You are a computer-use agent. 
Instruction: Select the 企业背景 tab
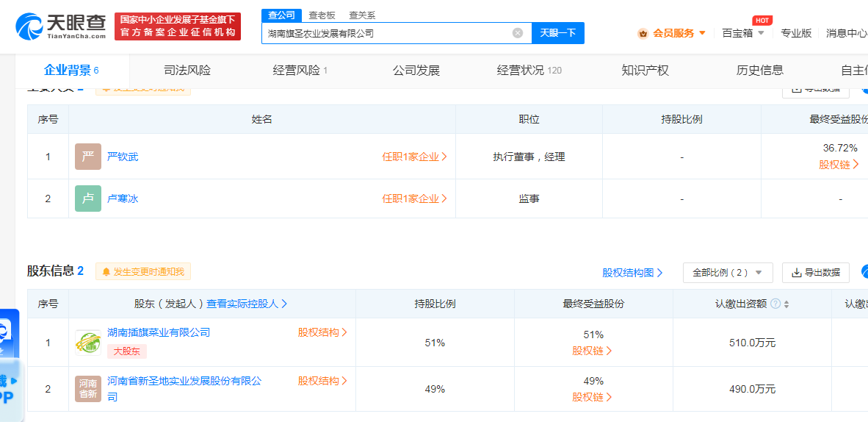[x=70, y=71]
